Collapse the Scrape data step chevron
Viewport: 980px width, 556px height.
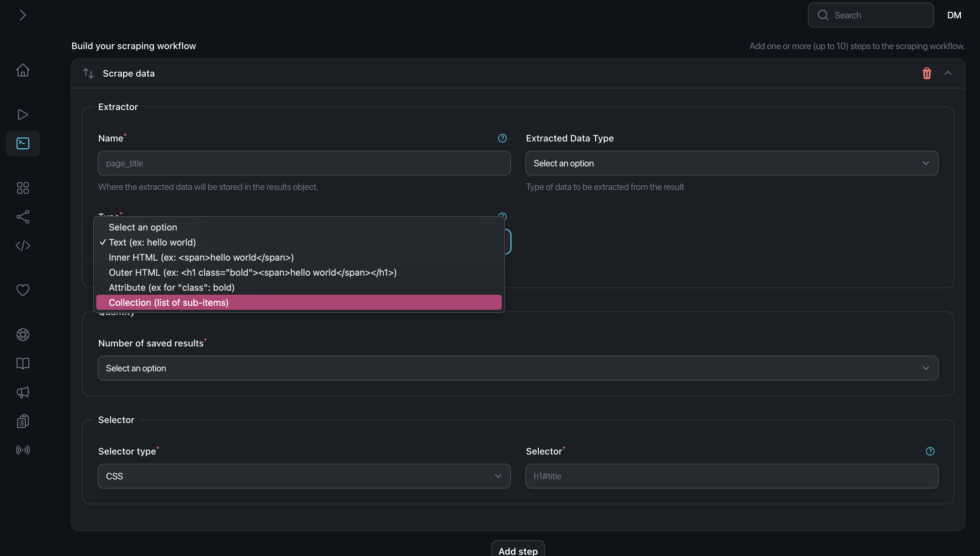948,73
